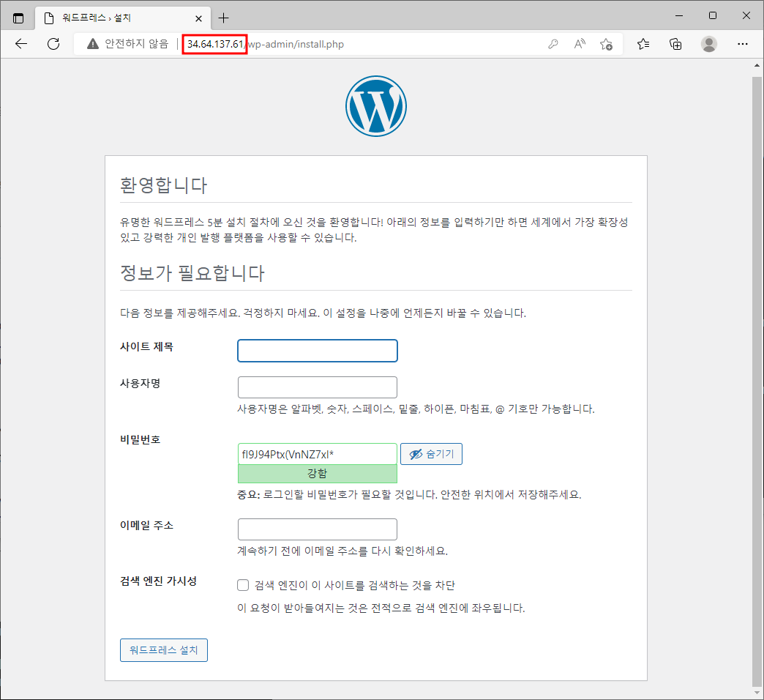
Task: Open a new browser tab
Action: click(x=224, y=18)
